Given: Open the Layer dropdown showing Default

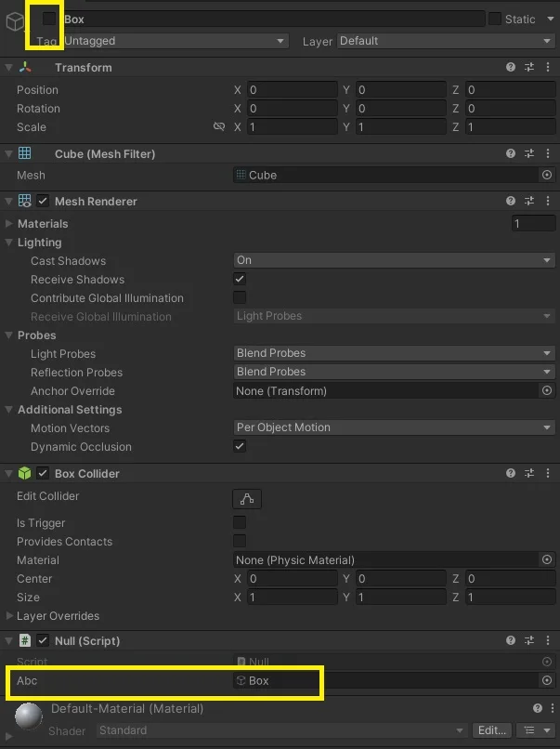Looking at the screenshot, I should click(x=446, y=41).
